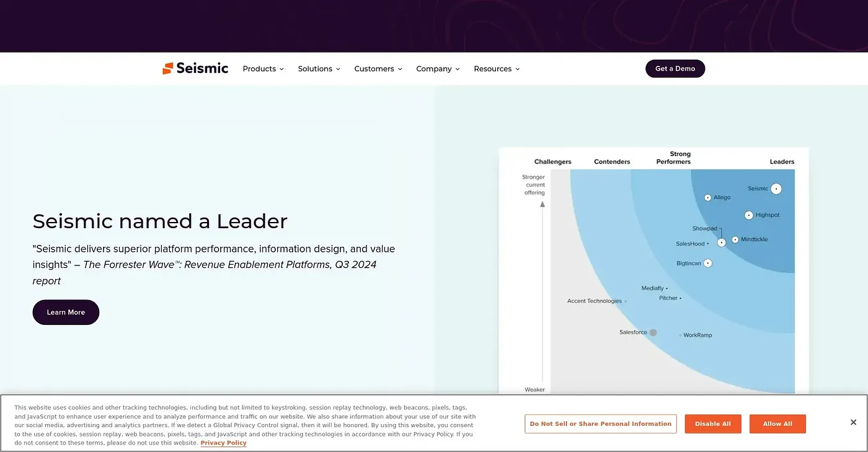Expand the Resources chevron
Image resolution: width=868 pixels, height=452 pixels.
click(517, 69)
